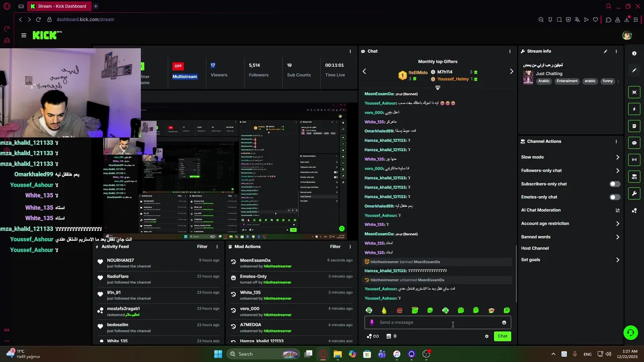644x362 pixels.
Task: Toggle the notes mod actions widget
Action: [634, 126]
